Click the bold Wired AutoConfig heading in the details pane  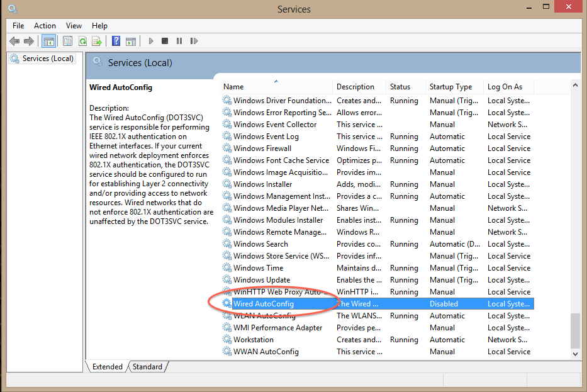pos(121,87)
